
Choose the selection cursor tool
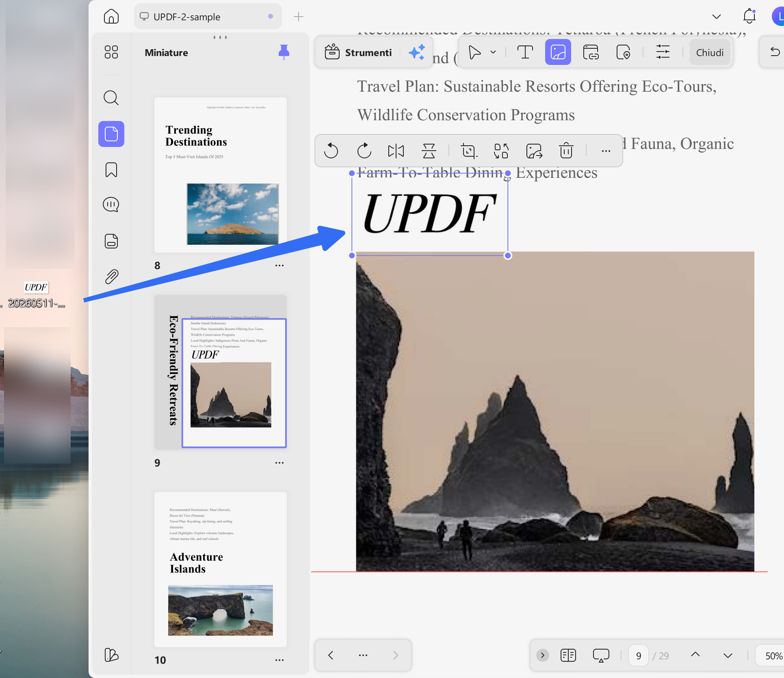474,52
